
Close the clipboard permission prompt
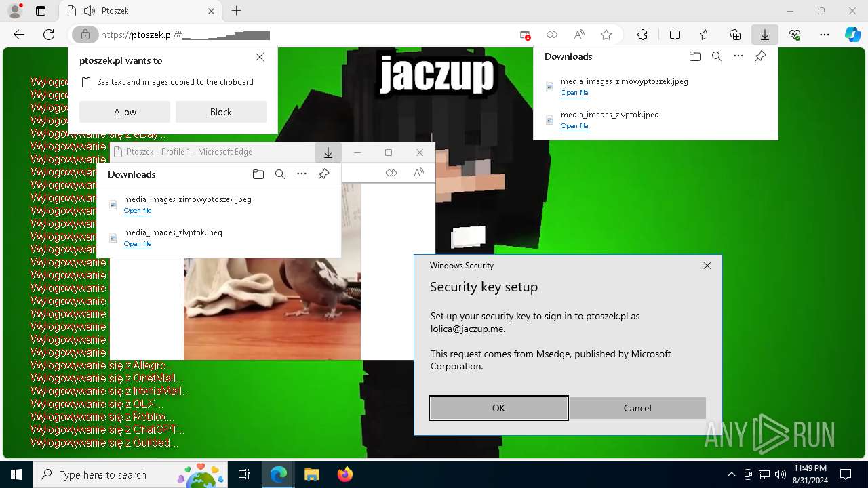(x=260, y=58)
